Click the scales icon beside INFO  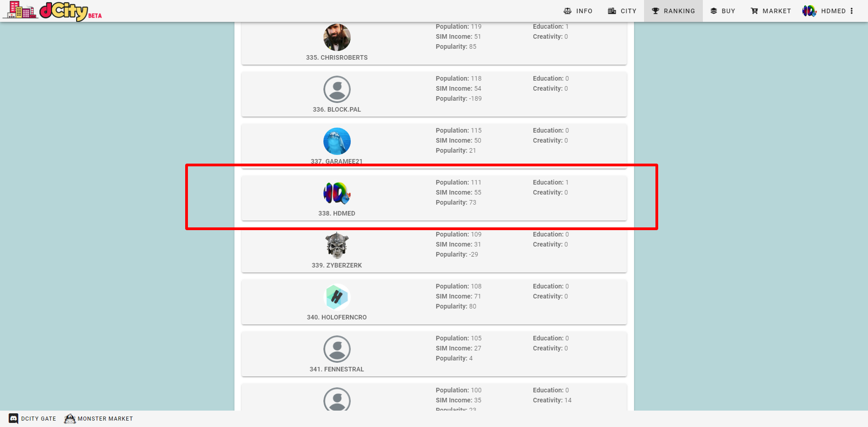(567, 11)
